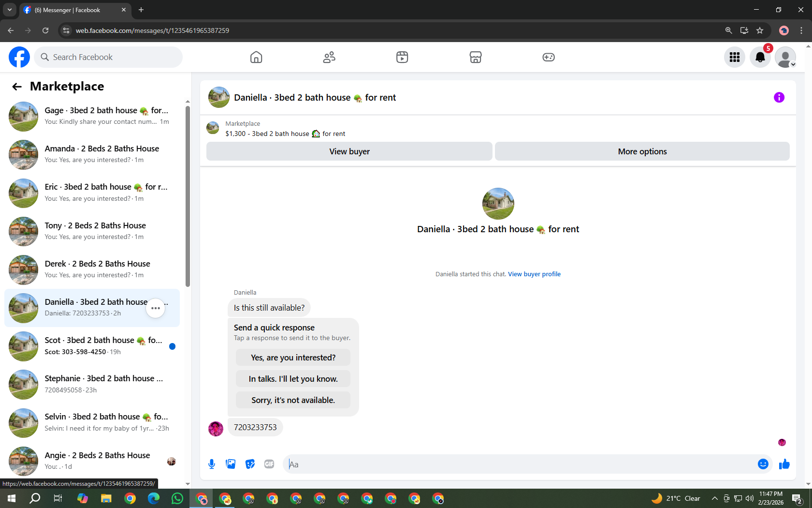Click the 7203233753 message bubble

[x=255, y=427]
